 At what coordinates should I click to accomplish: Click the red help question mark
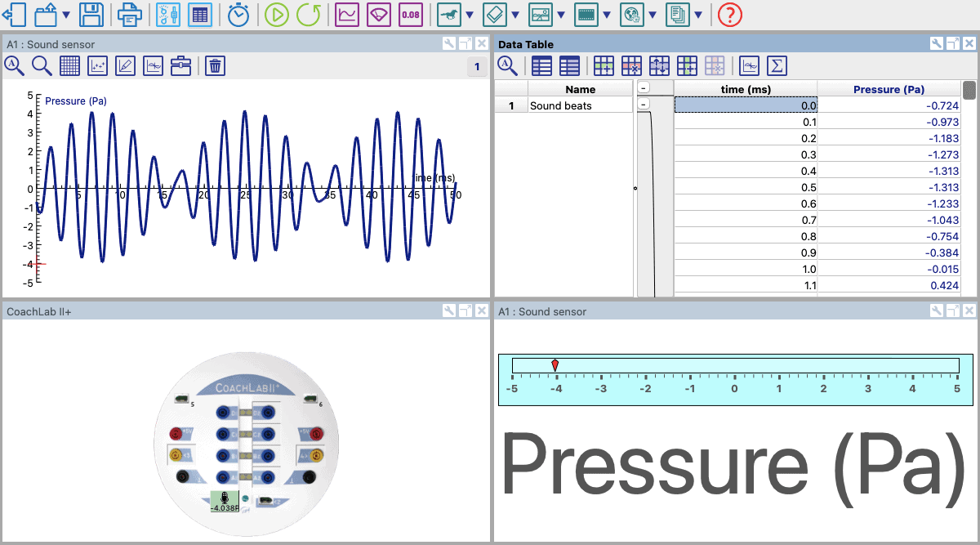click(729, 15)
